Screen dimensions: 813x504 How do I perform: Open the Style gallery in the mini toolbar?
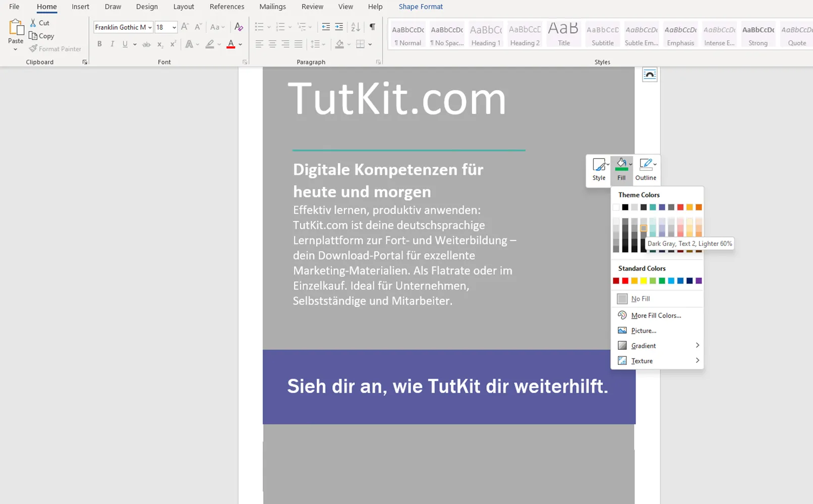pos(599,170)
